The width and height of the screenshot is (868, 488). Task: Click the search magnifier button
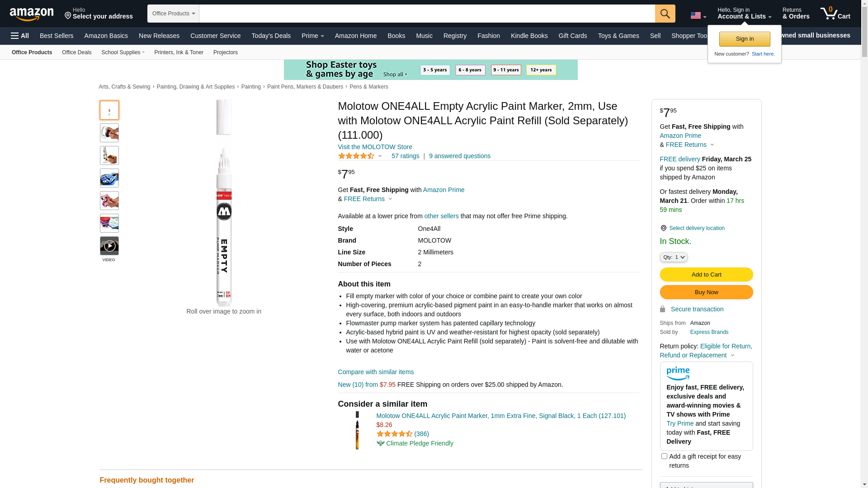665,14
